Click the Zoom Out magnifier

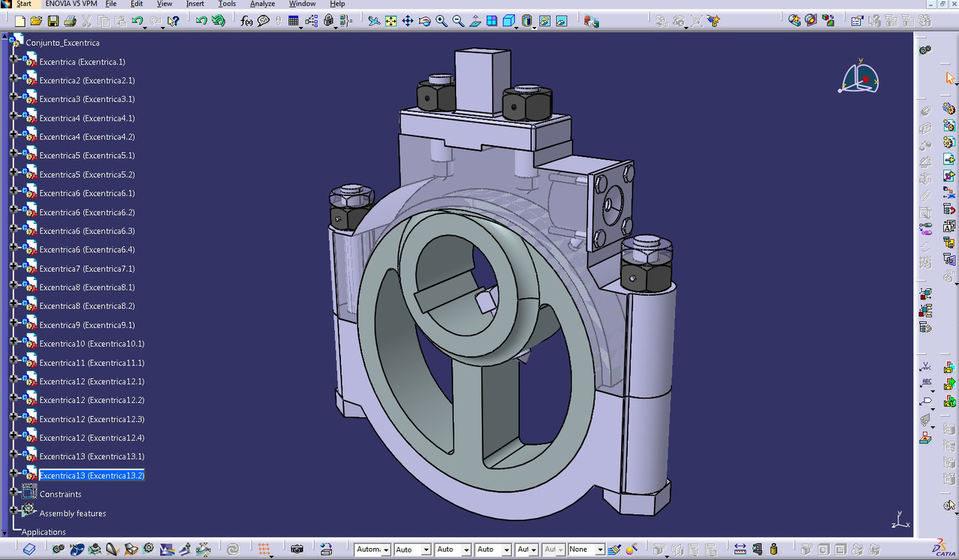458,22
